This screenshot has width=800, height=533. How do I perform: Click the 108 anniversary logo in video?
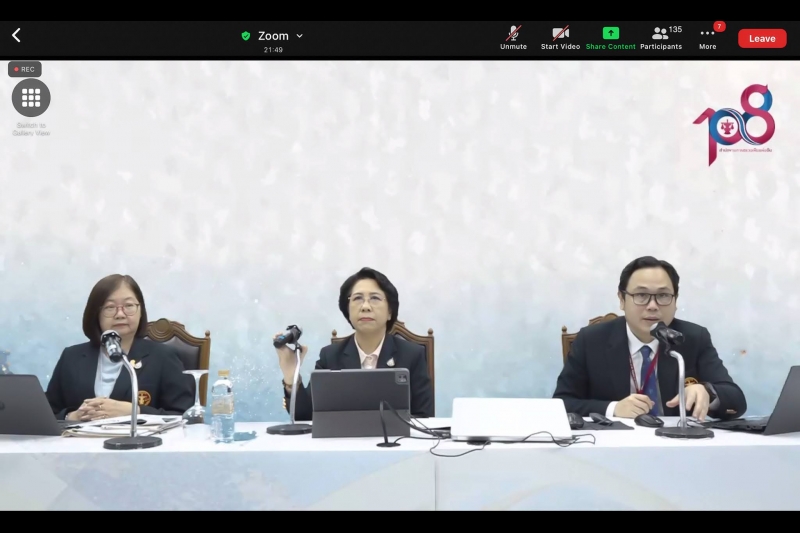tap(735, 124)
